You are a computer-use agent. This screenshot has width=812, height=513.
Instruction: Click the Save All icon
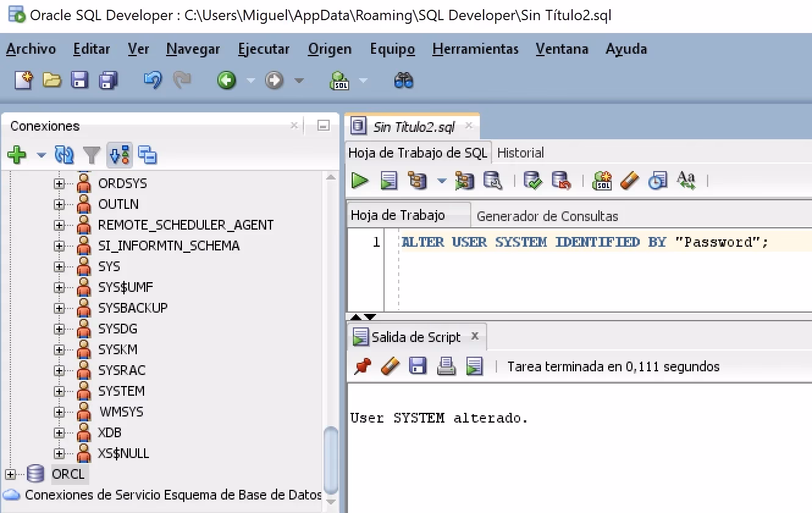click(x=108, y=80)
